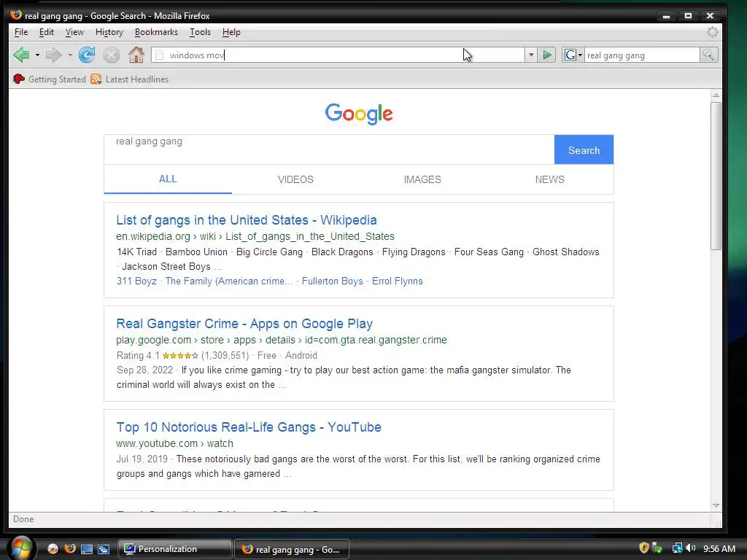Click the network tray icon

pos(677,548)
